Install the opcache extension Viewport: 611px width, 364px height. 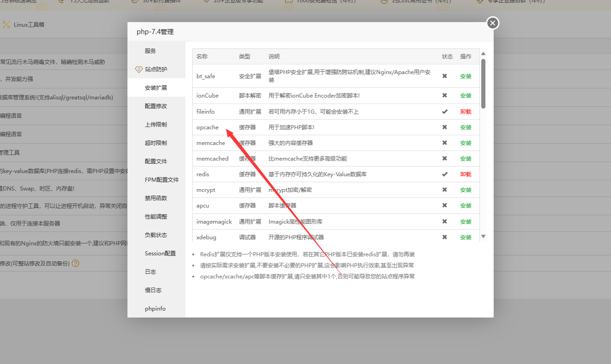466,127
